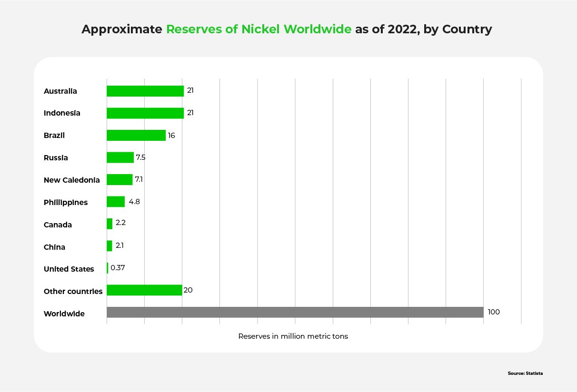Click the New Caledonia bar
Screen dimensions: 577x392
[119, 180]
